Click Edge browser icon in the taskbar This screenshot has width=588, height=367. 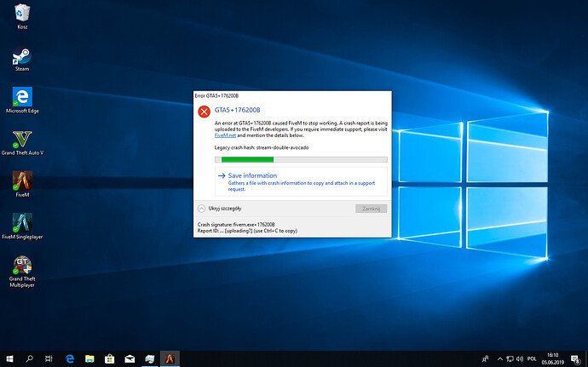tap(72, 358)
